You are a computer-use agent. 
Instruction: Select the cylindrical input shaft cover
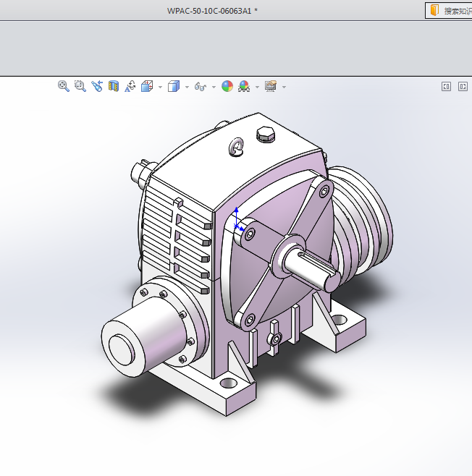coord(143,337)
